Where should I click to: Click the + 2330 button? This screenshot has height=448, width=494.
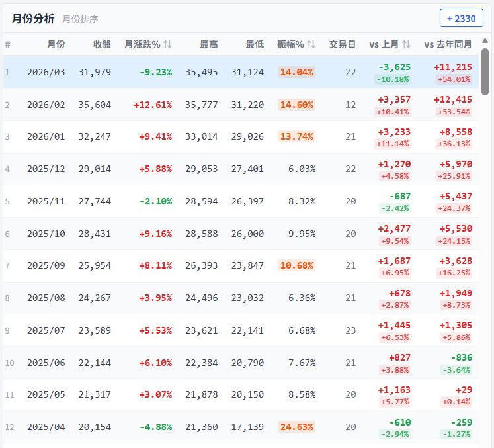[461, 19]
